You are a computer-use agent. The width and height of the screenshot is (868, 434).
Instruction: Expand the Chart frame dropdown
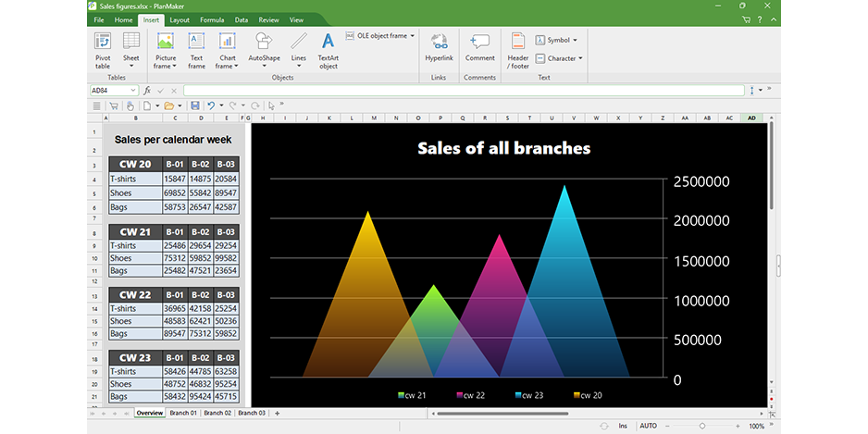click(x=227, y=67)
